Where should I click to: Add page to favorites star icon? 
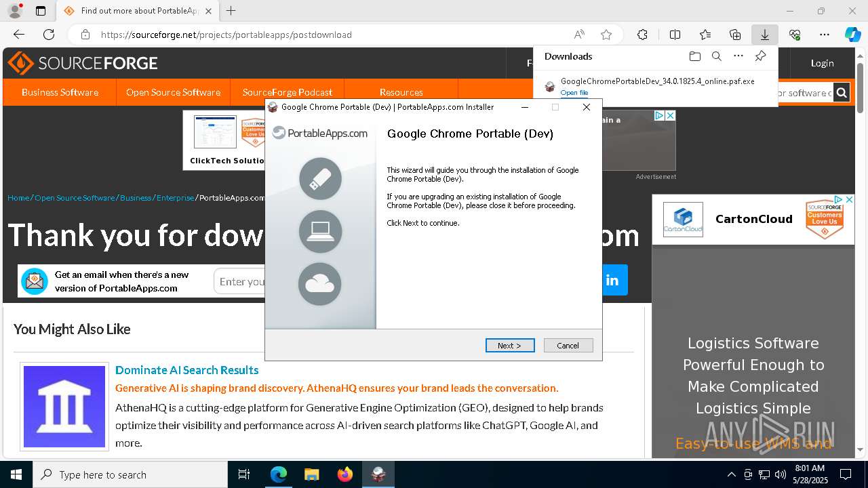[x=606, y=35]
